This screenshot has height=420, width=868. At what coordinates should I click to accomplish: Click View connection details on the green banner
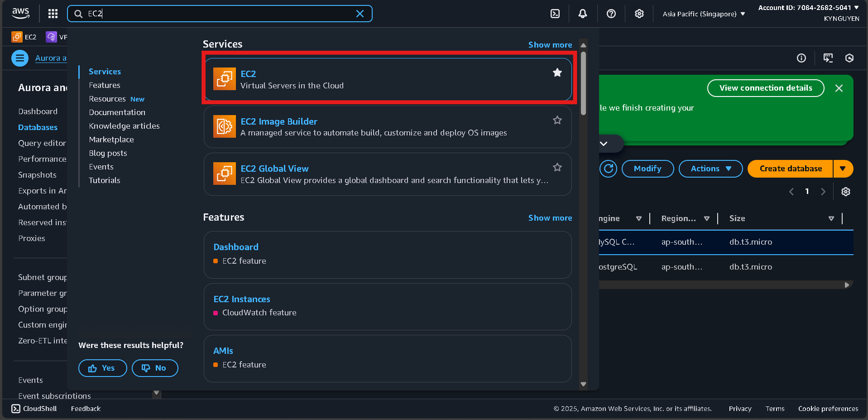point(765,88)
